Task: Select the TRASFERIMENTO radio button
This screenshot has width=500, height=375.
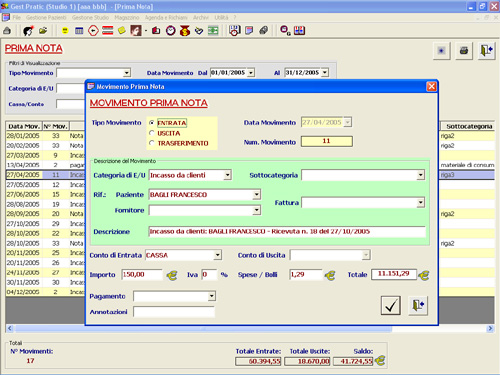Action: point(152,143)
